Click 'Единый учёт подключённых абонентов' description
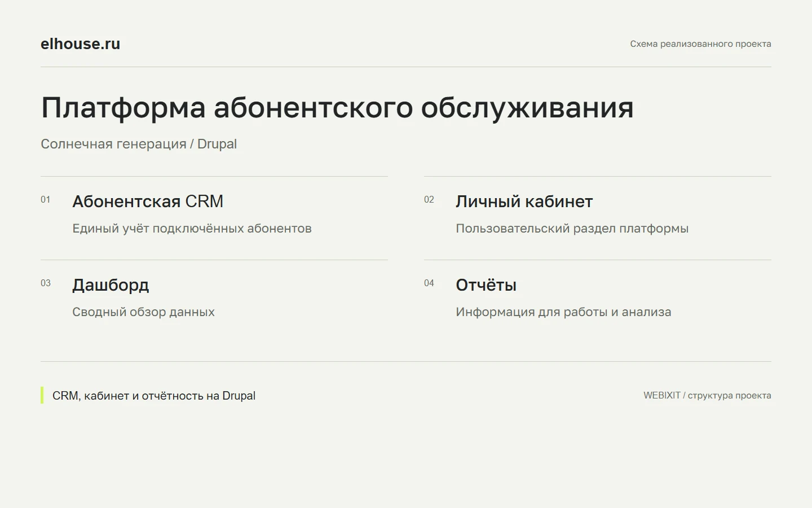This screenshot has width=812, height=508. point(192,229)
